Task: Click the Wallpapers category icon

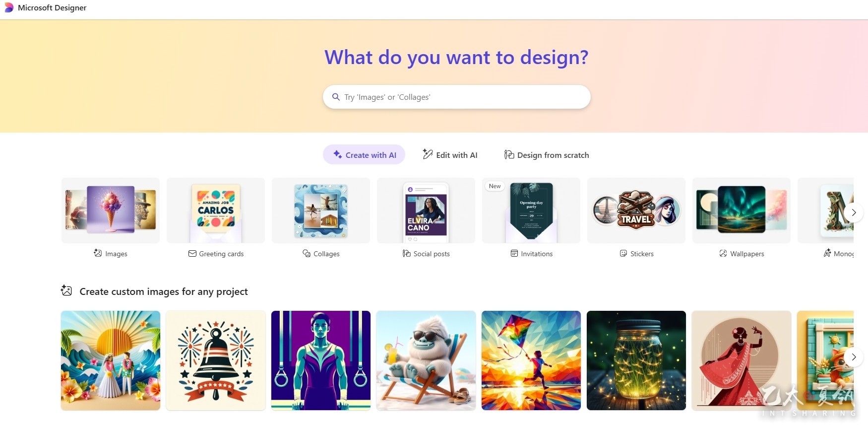Action: [723, 253]
